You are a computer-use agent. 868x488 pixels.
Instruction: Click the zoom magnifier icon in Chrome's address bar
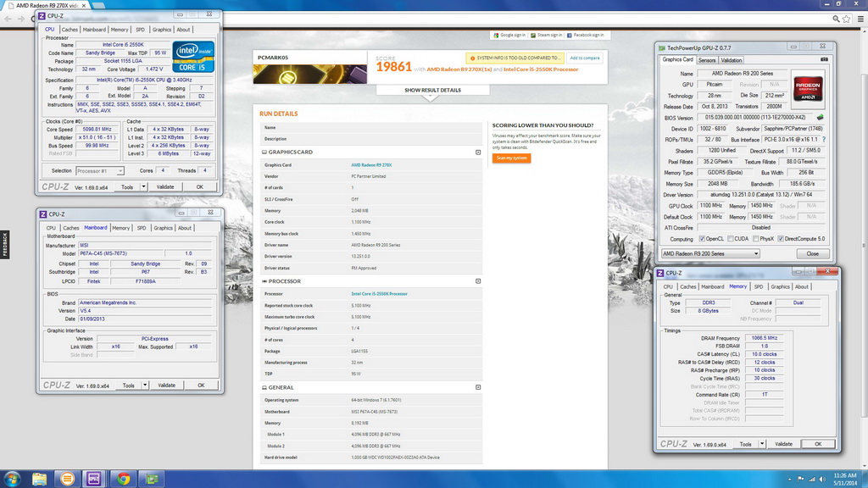tap(836, 19)
